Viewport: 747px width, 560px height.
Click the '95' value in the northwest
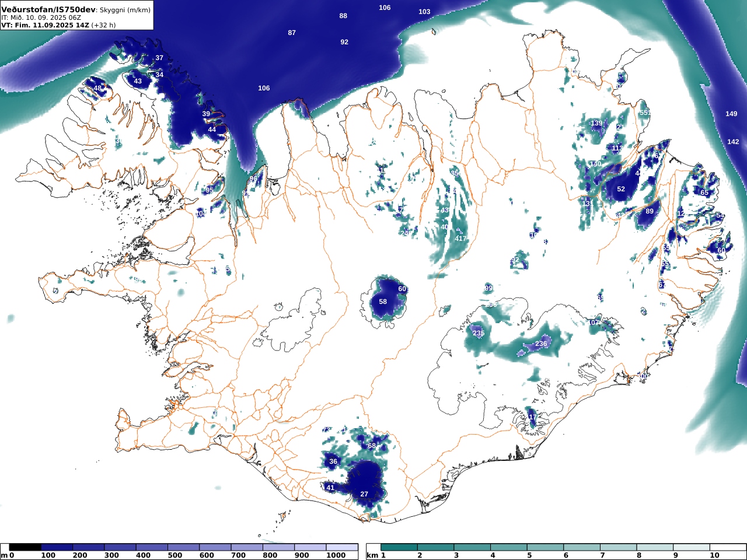click(x=210, y=190)
